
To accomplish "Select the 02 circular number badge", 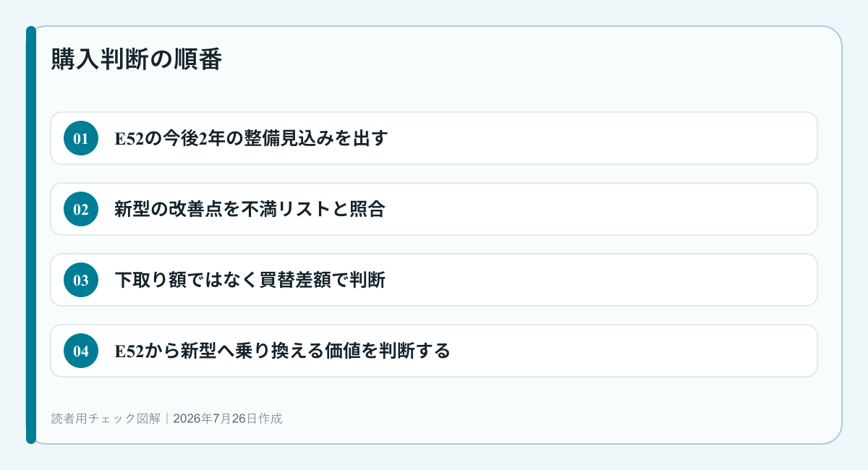I will coord(81,209).
